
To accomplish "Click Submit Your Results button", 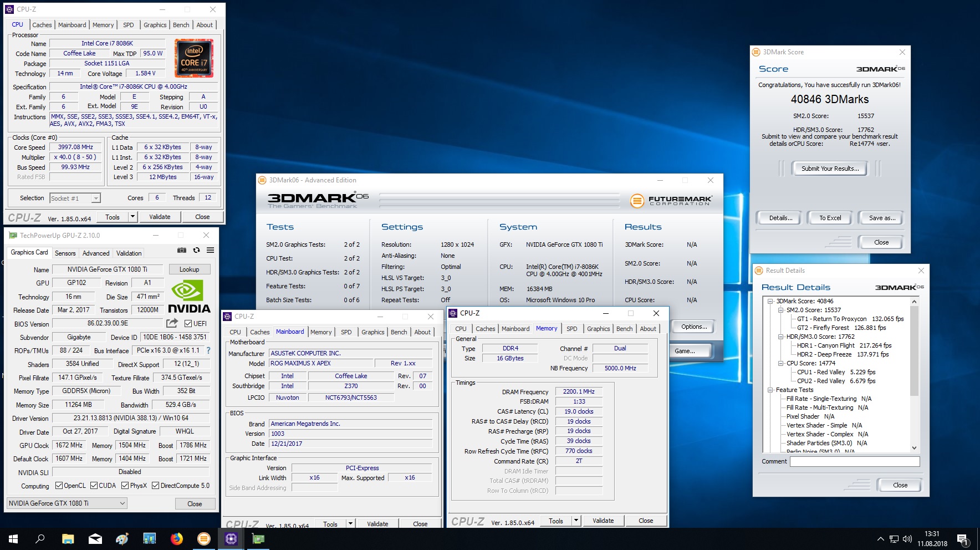I will (x=830, y=169).
